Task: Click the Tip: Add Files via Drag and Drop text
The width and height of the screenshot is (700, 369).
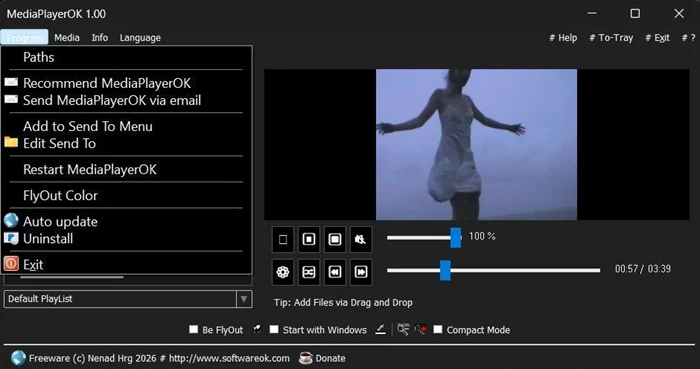Action: click(x=343, y=303)
